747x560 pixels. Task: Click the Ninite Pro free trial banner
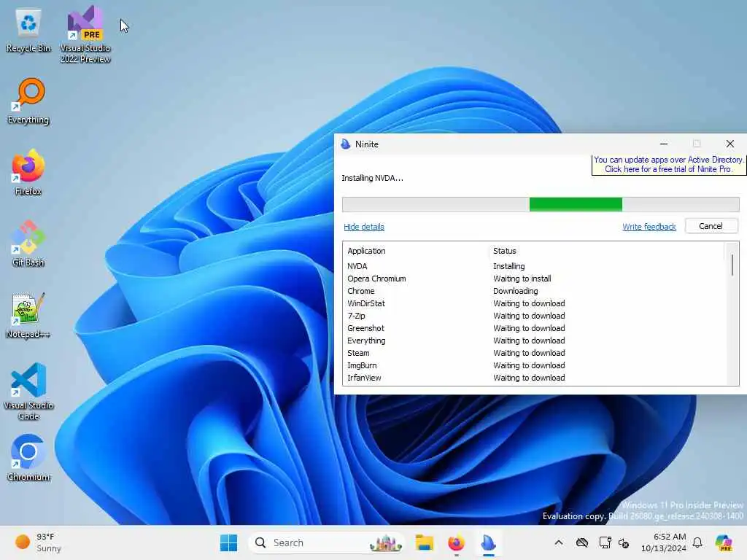click(668, 164)
